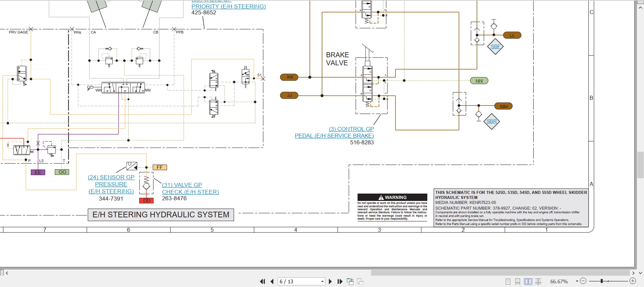Click part number 263-8476
The width and height of the screenshot is (644, 287).
pyautogui.click(x=174, y=198)
